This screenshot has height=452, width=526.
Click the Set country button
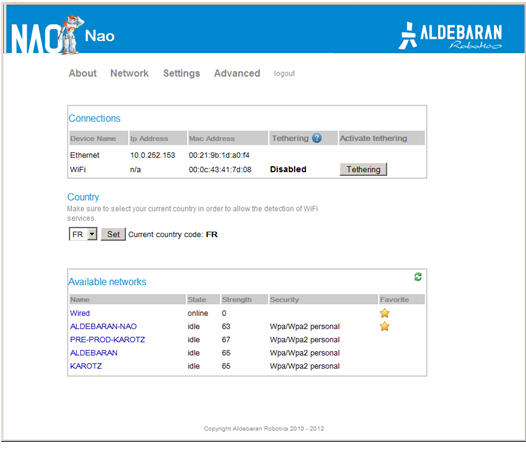(x=113, y=234)
